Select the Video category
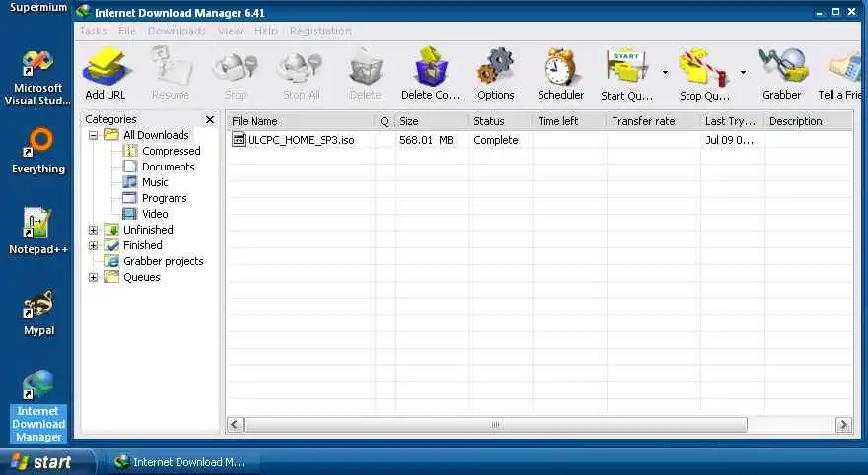The height and width of the screenshot is (475, 868). coord(155,214)
